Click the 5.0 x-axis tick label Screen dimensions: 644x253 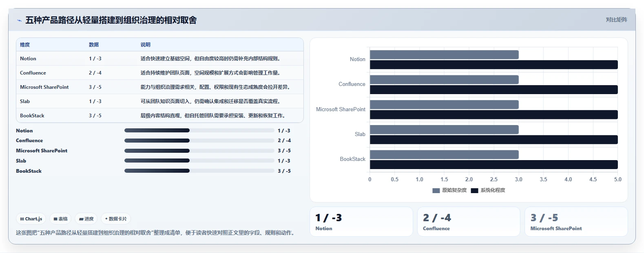click(x=617, y=179)
